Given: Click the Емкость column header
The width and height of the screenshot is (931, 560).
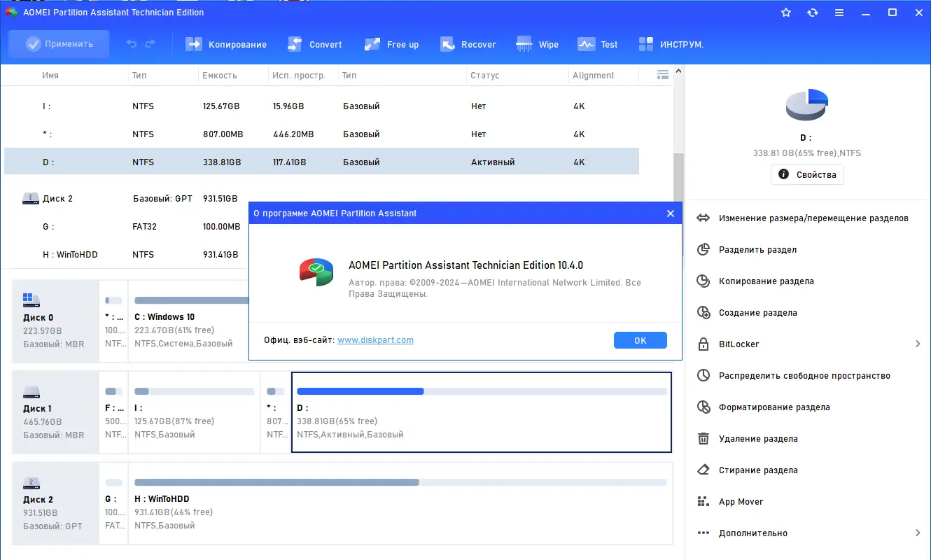Looking at the screenshot, I should click(x=220, y=76).
